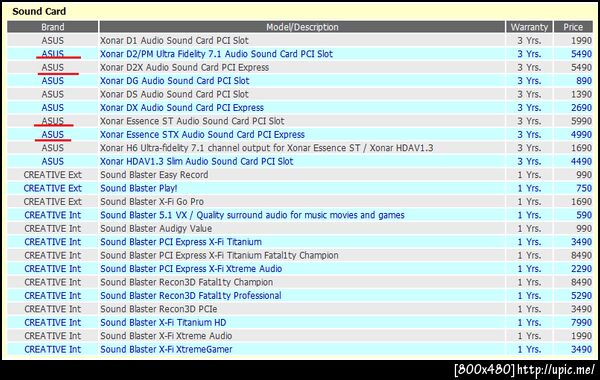Select CREATIVE Int brand for Audigy Value
Viewport: 600px width, 380px height.
[52, 228]
